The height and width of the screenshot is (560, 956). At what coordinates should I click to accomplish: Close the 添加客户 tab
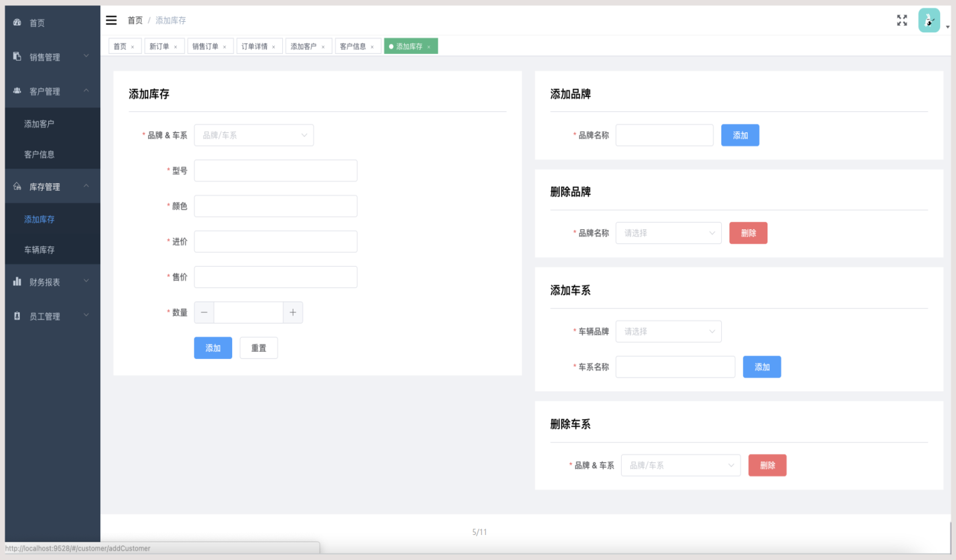point(323,47)
